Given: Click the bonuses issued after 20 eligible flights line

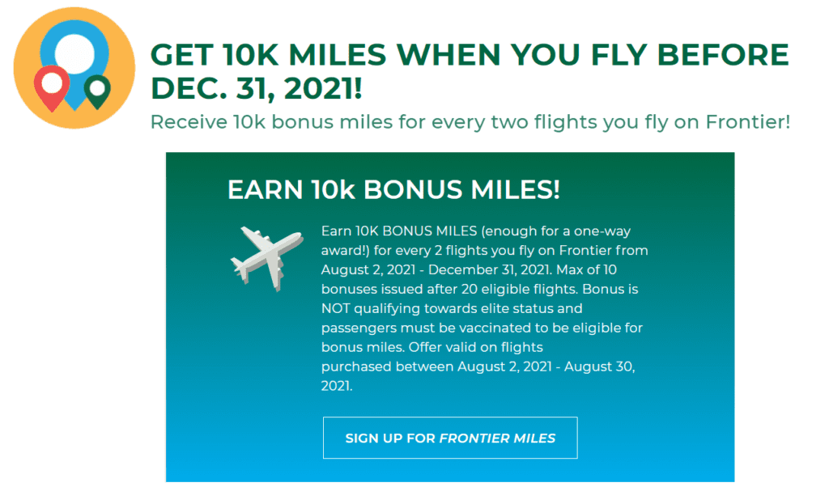Looking at the screenshot, I should coord(479,290).
